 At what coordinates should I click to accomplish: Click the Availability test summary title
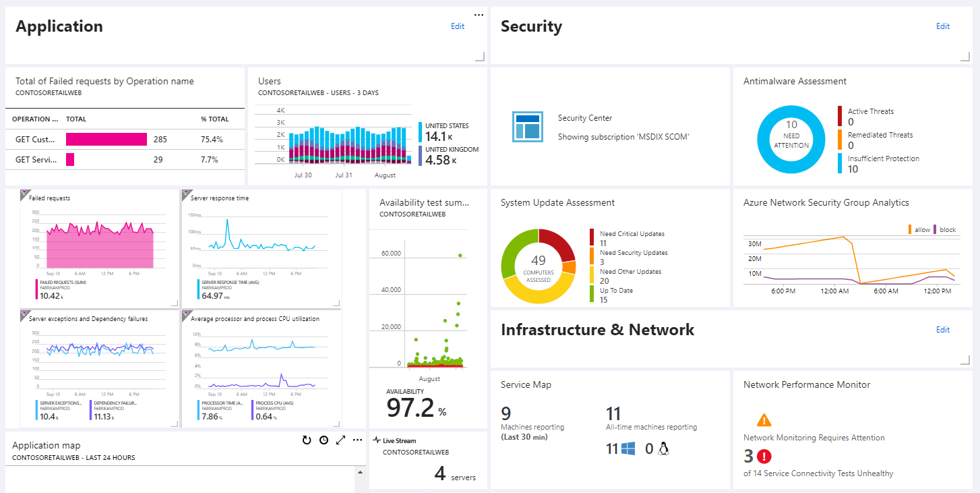tap(424, 202)
